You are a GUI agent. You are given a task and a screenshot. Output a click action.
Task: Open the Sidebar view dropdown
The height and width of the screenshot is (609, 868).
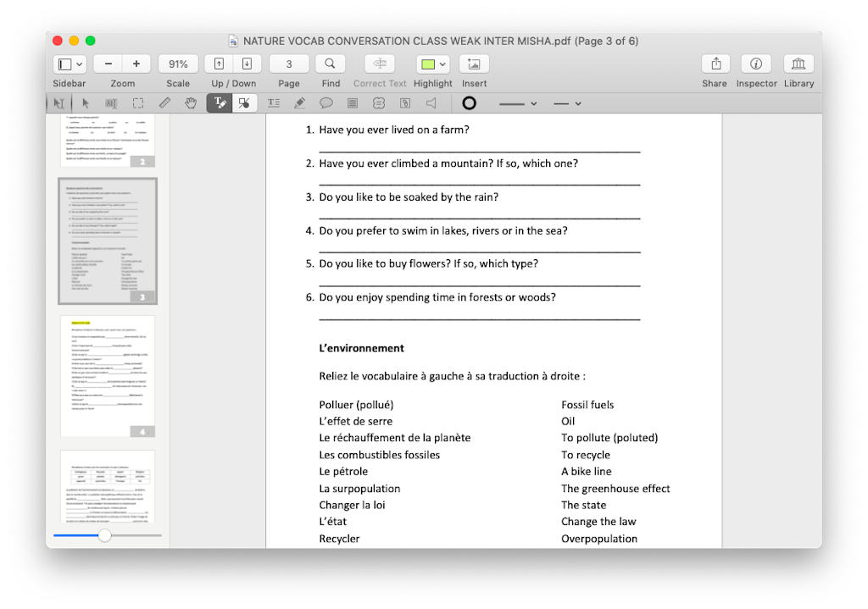click(x=78, y=64)
